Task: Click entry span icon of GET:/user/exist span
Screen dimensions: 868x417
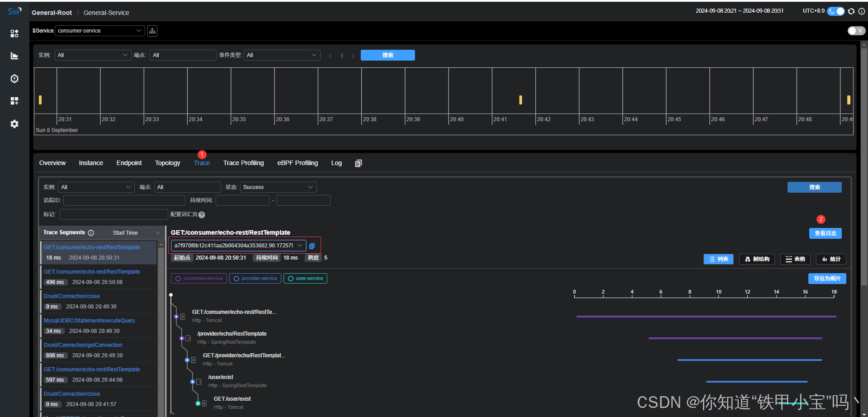Action: click(204, 403)
